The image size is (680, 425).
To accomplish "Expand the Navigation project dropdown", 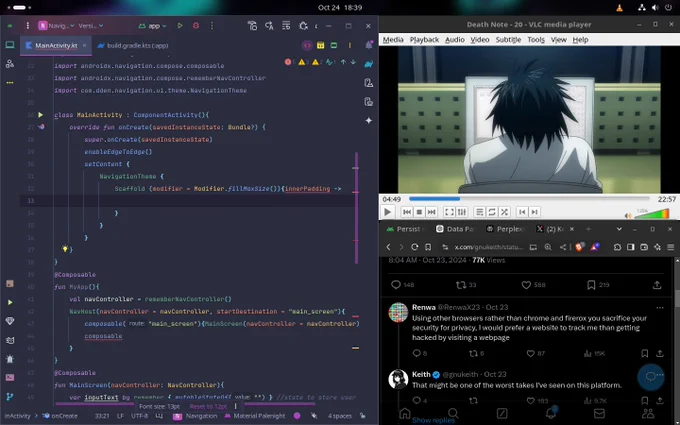I will pos(56,26).
